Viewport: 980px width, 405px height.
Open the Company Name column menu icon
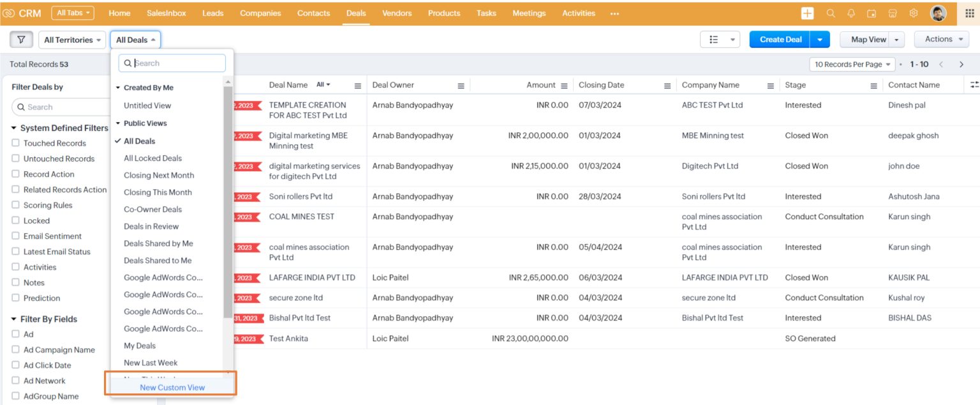click(x=771, y=86)
